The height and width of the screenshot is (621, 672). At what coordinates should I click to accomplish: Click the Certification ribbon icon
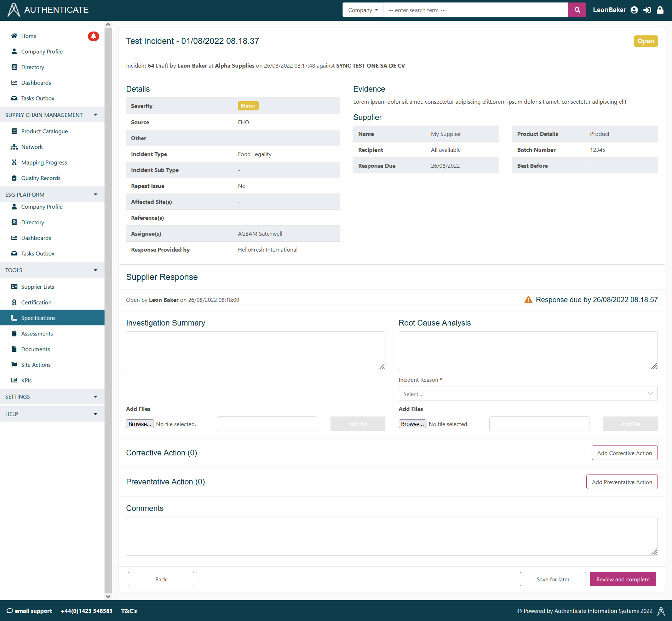pos(14,302)
